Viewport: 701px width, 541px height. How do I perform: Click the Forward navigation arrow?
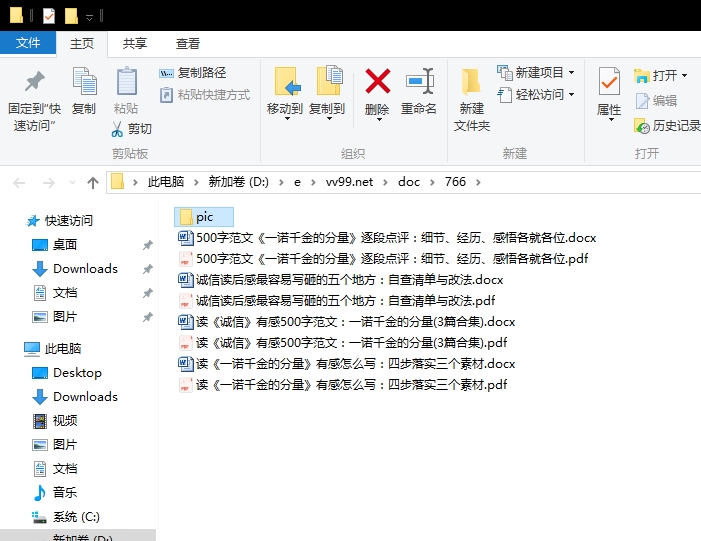pos(48,182)
